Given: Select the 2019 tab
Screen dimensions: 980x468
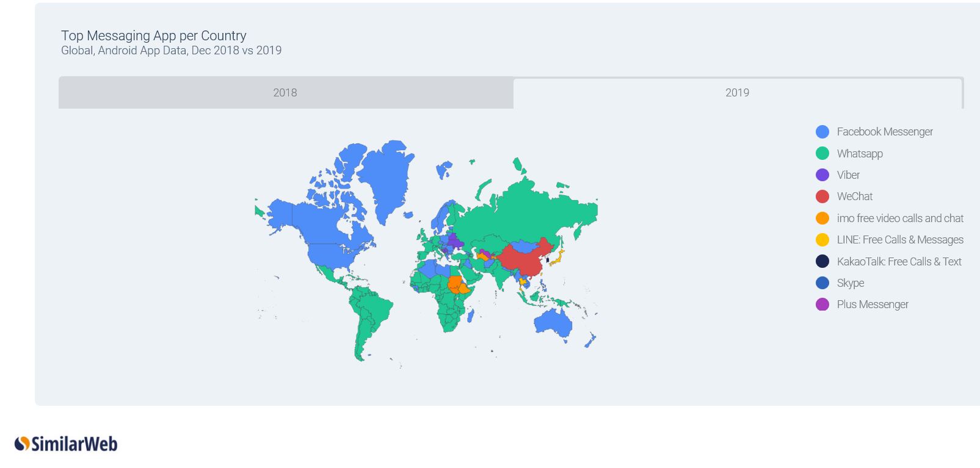Looking at the screenshot, I should [737, 93].
